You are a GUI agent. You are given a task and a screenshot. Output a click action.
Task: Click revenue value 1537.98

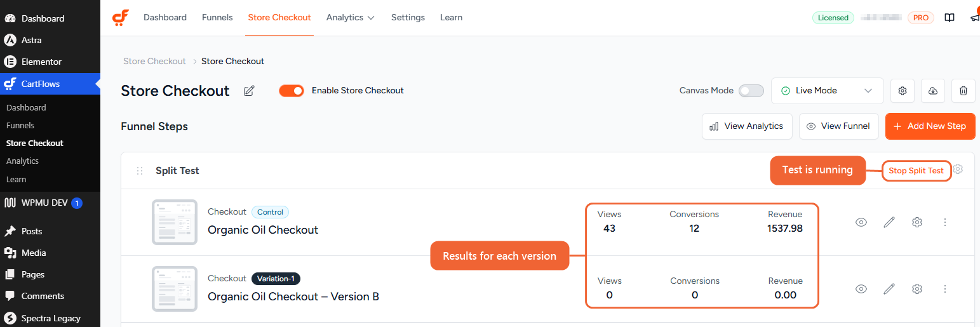(x=785, y=229)
